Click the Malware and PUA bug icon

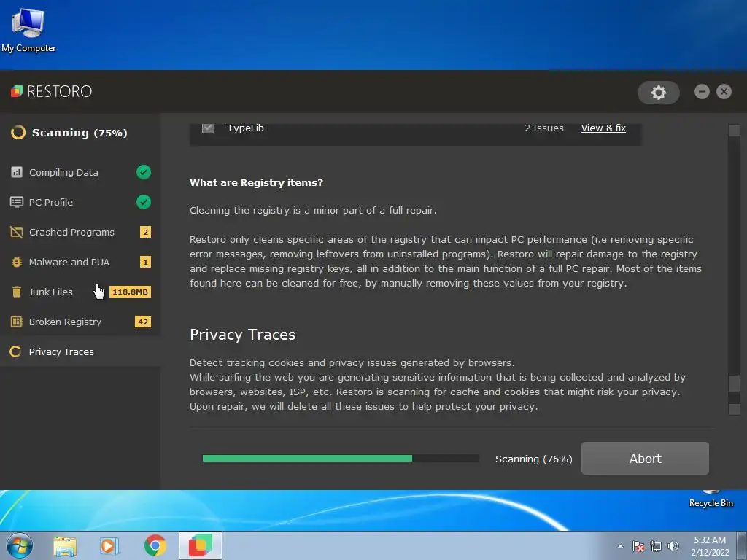point(17,262)
